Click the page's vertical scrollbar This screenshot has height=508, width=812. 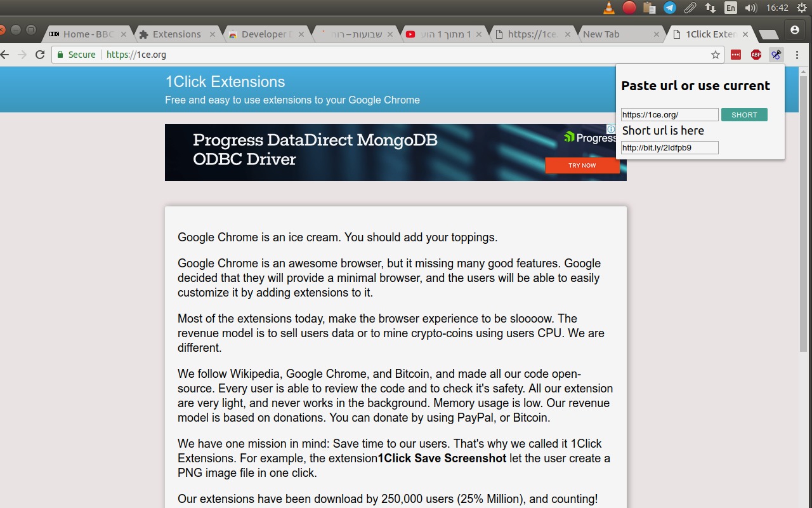click(803, 210)
